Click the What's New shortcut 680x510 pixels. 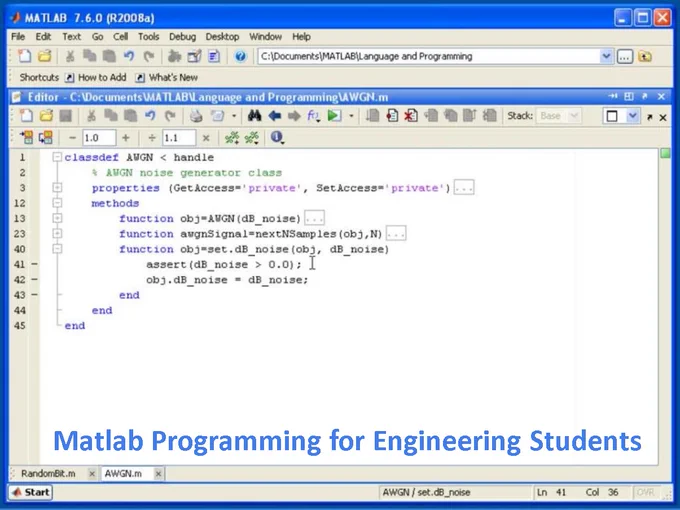tap(167, 78)
